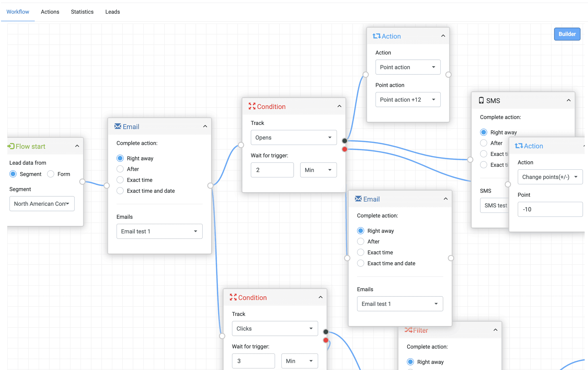The image size is (588, 370).
Task: Open the Change points(+/-) dropdown
Action: 550,177
